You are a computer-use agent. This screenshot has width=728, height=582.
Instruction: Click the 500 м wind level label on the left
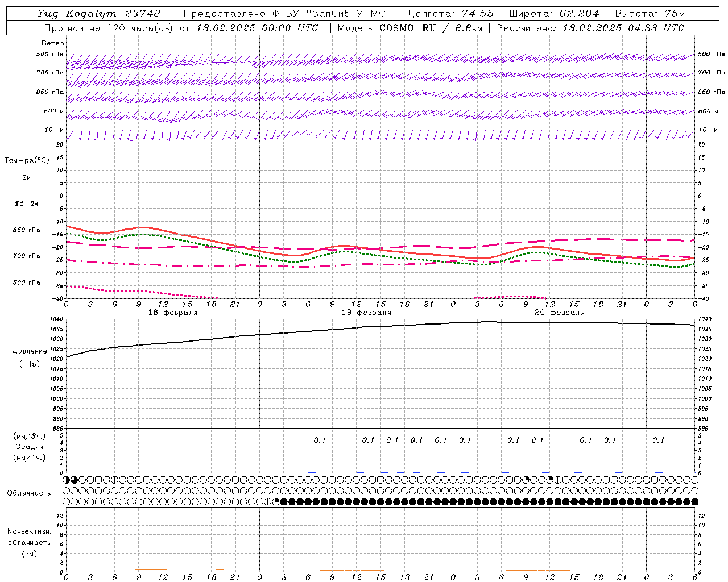click(x=54, y=111)
